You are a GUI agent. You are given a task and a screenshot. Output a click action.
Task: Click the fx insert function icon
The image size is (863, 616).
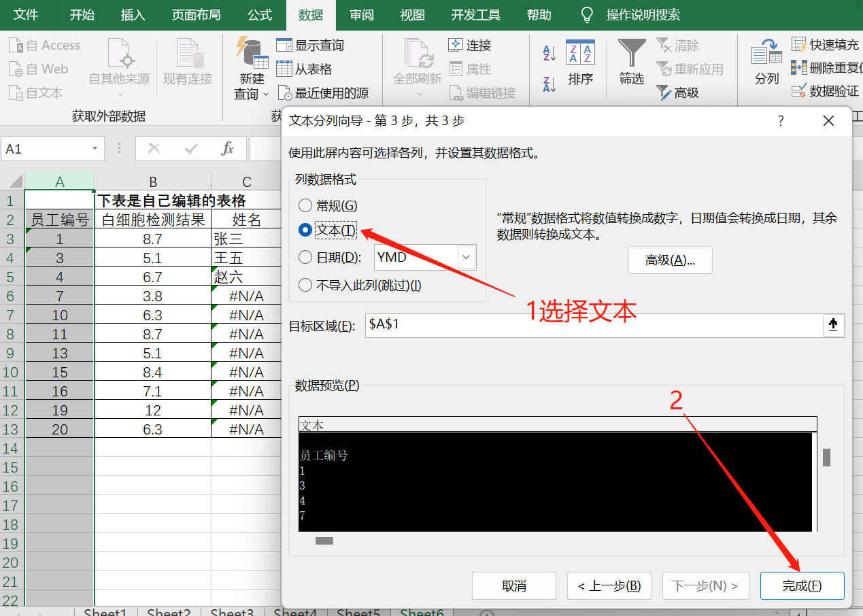coord(228,148)
